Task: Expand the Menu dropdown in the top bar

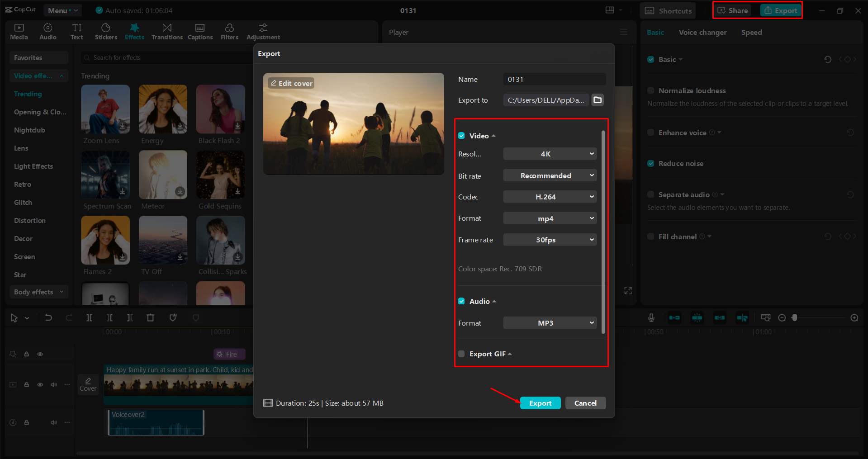Action: [62, 10]
